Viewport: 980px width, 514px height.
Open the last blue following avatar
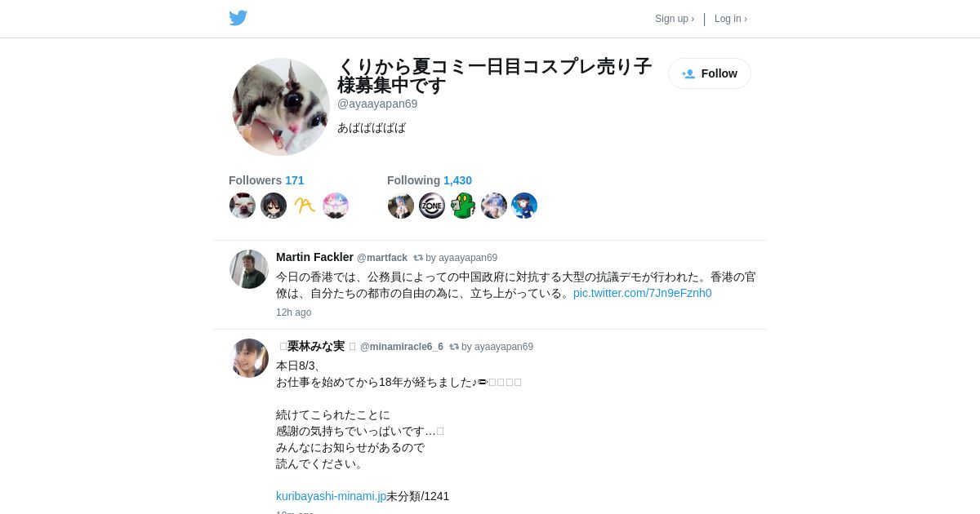tap(524, 206)
